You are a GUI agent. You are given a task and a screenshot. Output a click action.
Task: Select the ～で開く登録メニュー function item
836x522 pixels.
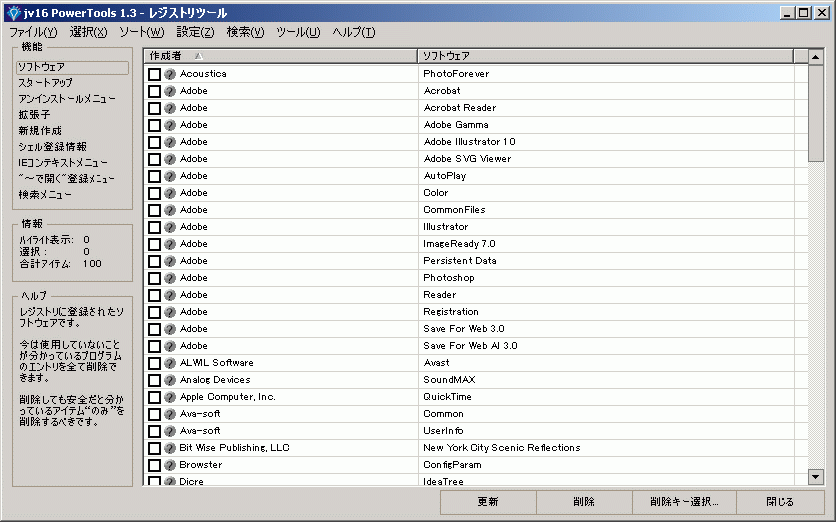67,179
